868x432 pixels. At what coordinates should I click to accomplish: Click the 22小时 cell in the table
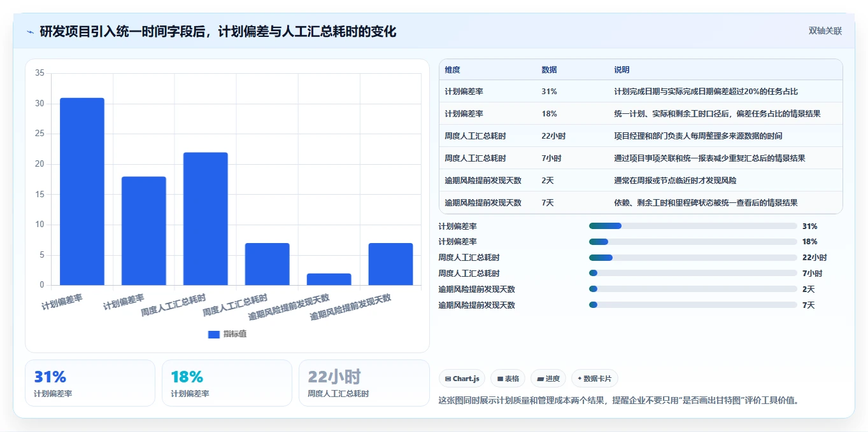(x=553, y=136)
